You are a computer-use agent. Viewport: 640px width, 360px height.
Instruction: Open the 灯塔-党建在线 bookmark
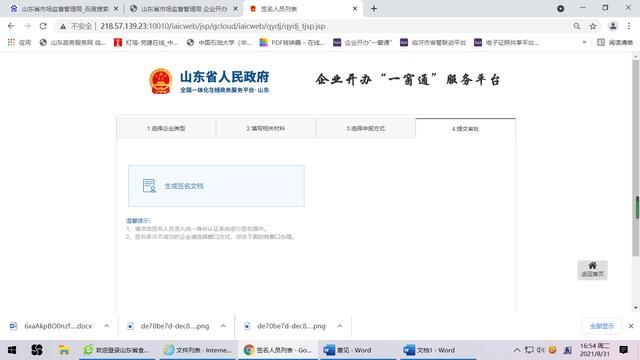pos(146,42)
